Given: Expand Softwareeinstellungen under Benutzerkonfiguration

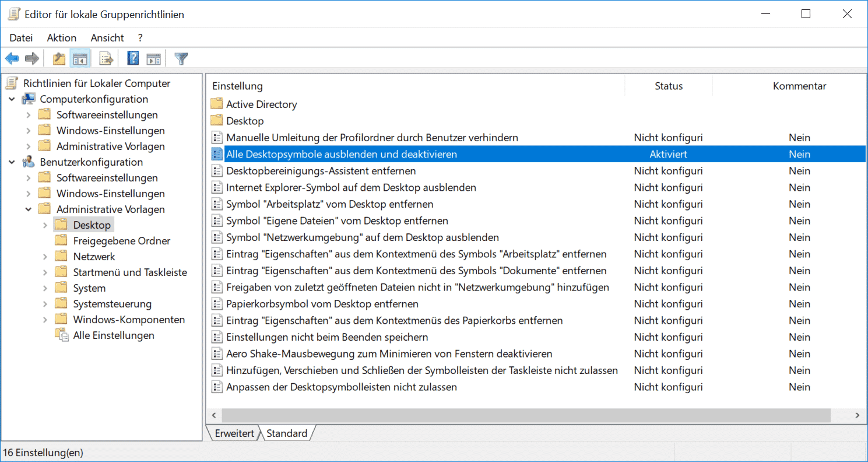Looking at the screenshot, I should click(x=29, y=178).
